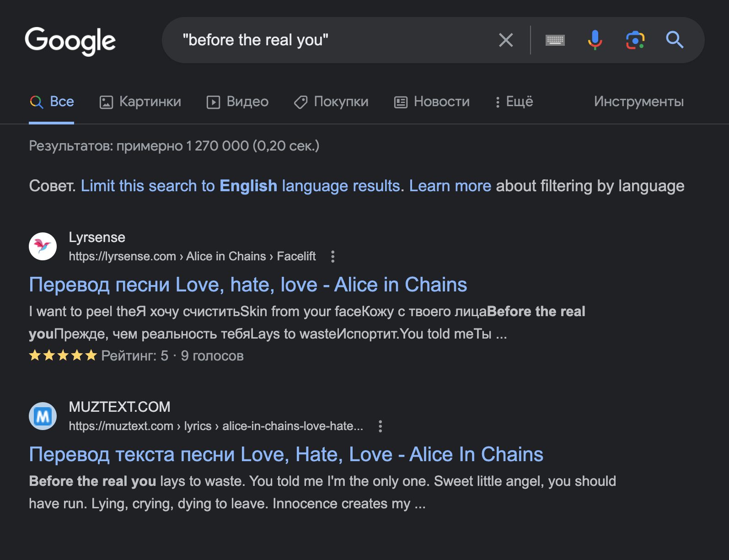Click the Google logo
Image resolution: width=729 pixels, height=560 pixels.
(70, 41)
